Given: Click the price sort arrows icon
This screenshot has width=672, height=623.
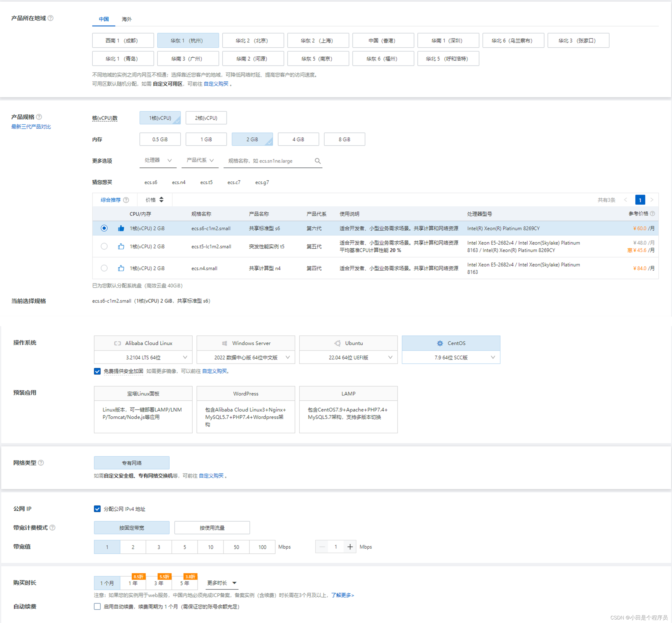Looking at the screenshot, I should click(x=161, y=200).
